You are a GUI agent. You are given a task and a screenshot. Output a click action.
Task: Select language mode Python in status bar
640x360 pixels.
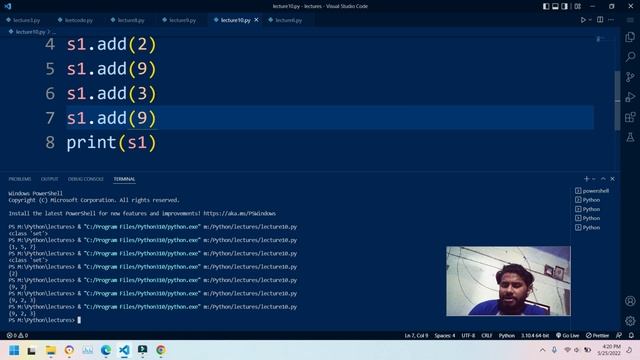click(507, 335)
